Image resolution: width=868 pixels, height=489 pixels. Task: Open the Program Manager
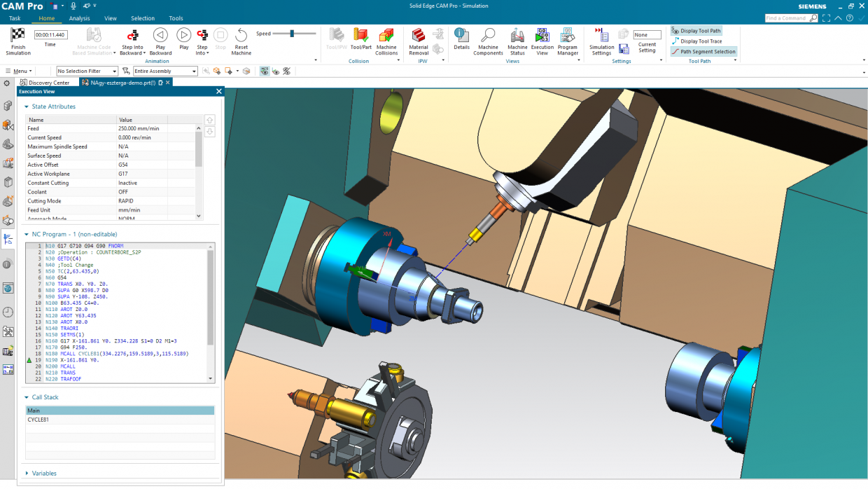click(567, 36)
